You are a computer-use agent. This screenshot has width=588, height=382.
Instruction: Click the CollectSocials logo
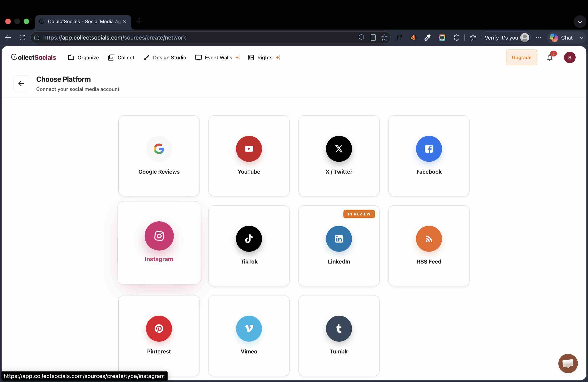click(x=34, y=57)
